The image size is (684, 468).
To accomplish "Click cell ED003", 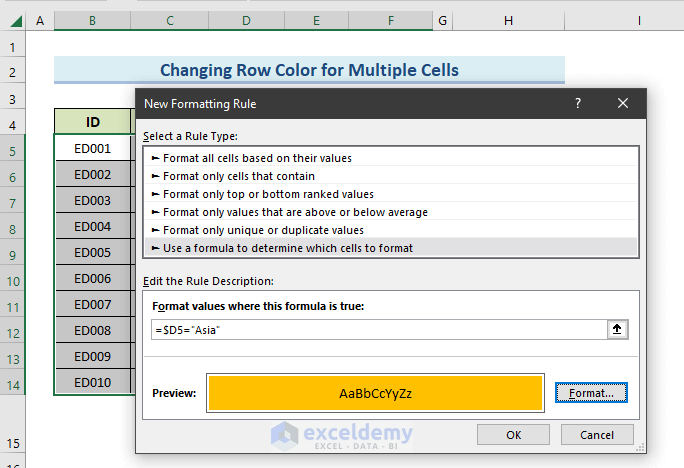I will coord(92,201).
